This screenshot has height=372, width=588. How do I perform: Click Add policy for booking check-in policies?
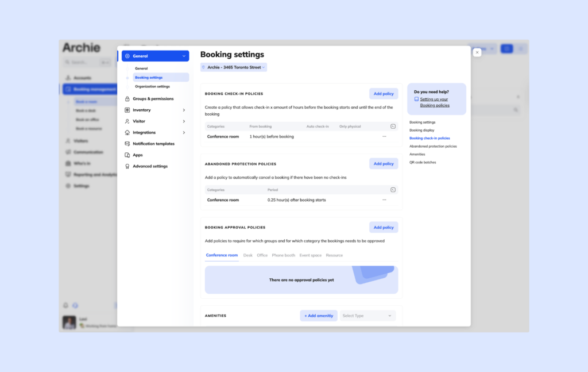coord(383,93)
